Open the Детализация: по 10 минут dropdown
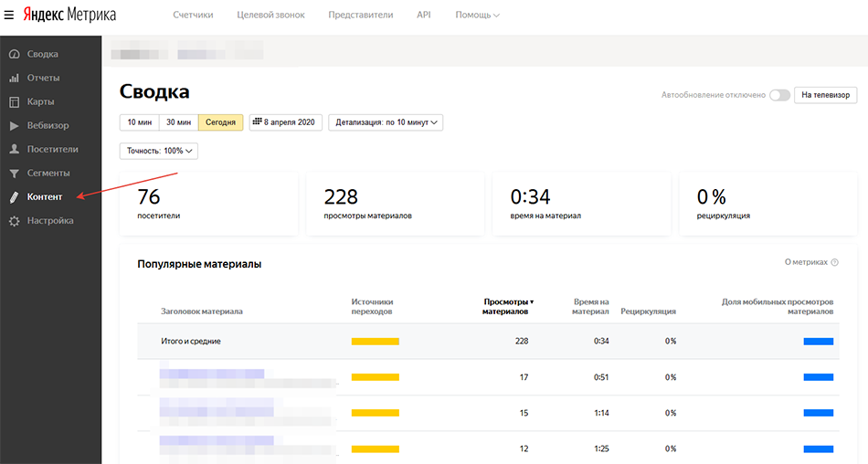The width and height of the screenshot is (868, 464). click(x=386, y=122)
